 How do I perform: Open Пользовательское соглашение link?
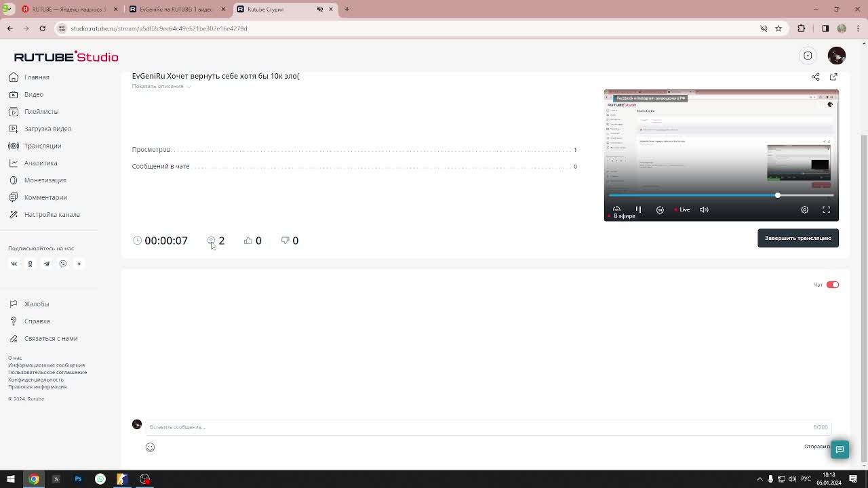[47, 372]
